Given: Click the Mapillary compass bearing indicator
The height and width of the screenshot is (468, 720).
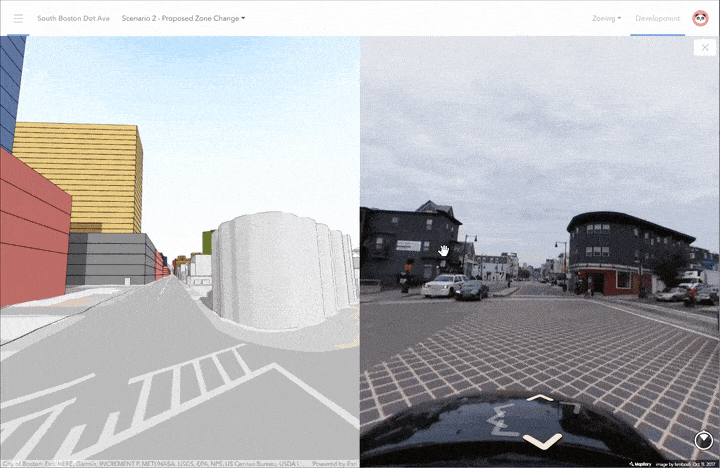Looking at the screenshot, I should coord(703,440).
